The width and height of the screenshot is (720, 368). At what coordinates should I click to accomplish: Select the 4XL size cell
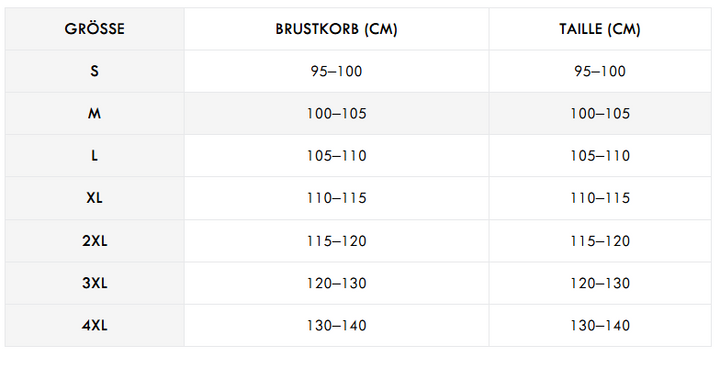tap(95, 325)
